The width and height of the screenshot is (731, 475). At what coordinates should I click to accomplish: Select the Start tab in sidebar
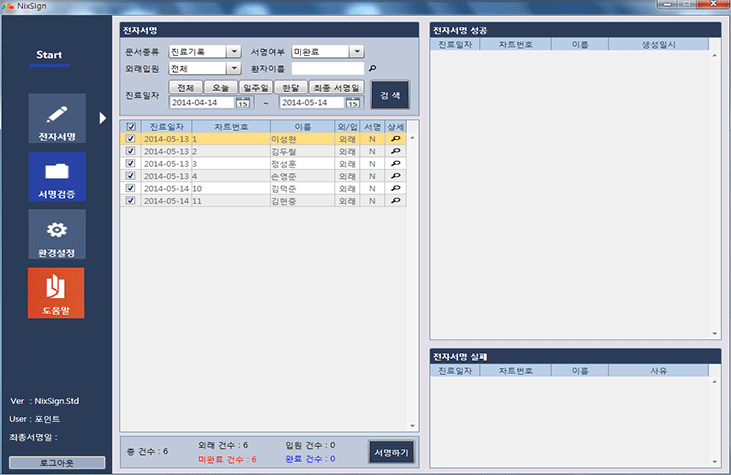click(49, 54)
